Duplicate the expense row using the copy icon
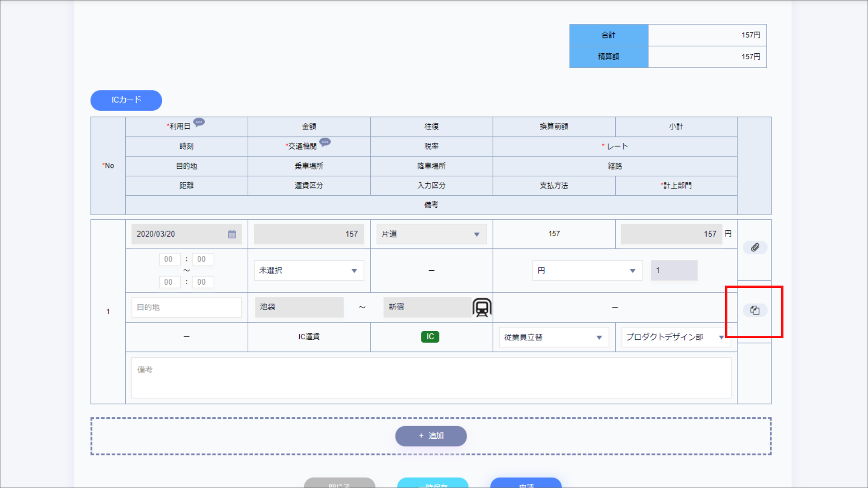This screenshot has width=868, height=488. click(x=755, y=310)
